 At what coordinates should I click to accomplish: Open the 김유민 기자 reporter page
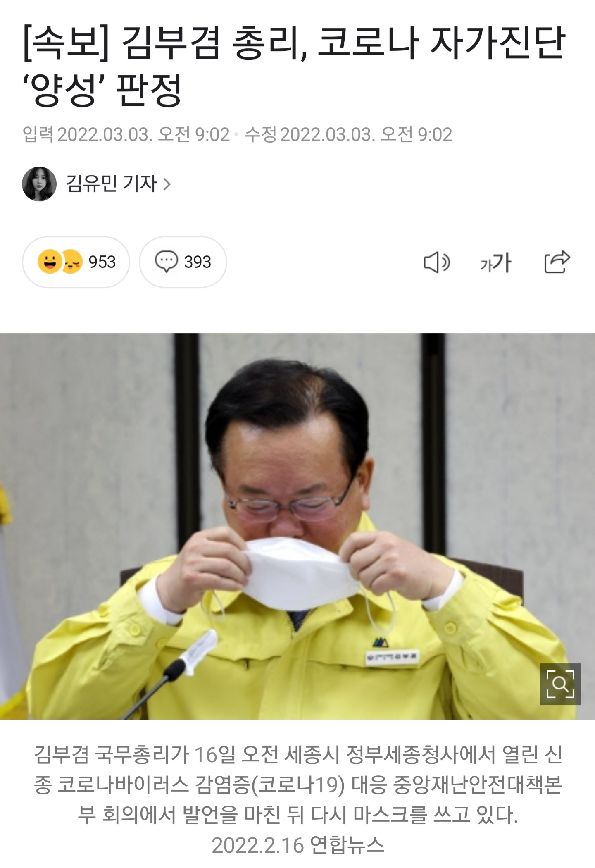pyautogui.click(x=112, y=184)
